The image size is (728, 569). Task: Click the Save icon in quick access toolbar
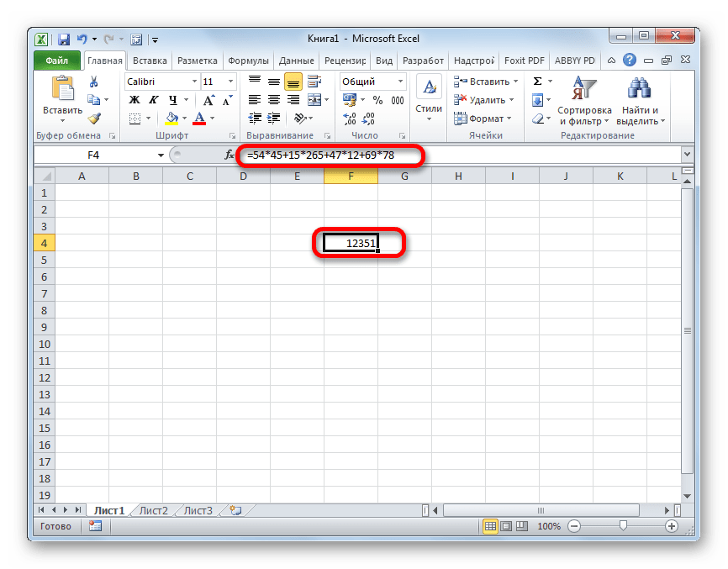(x=64, y=40)
